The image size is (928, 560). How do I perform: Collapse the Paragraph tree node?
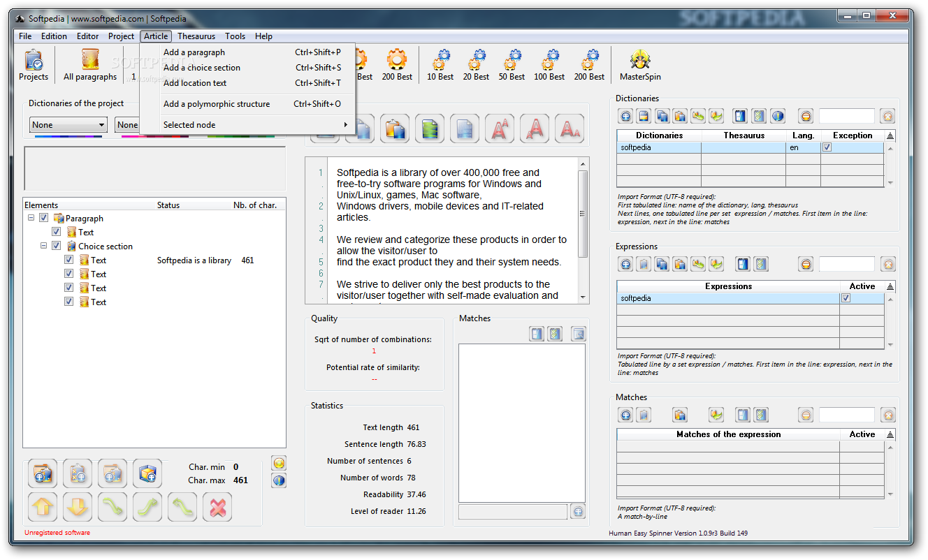point(31,218)
